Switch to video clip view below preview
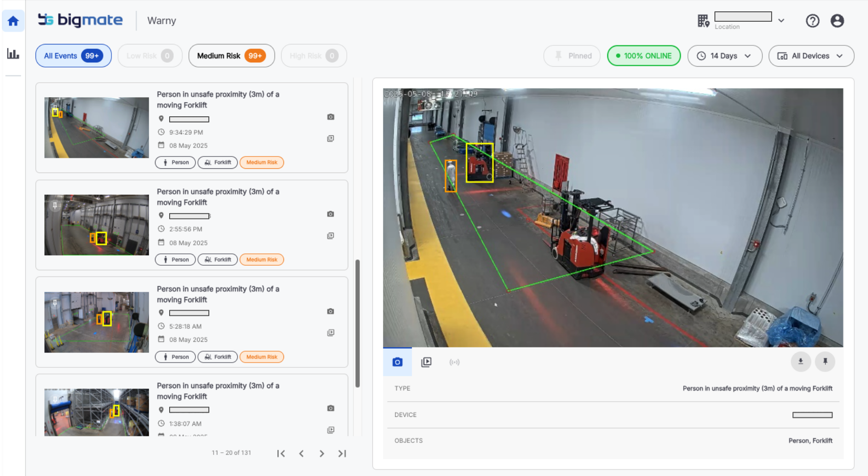868x476 pixels. pos(426,362)
